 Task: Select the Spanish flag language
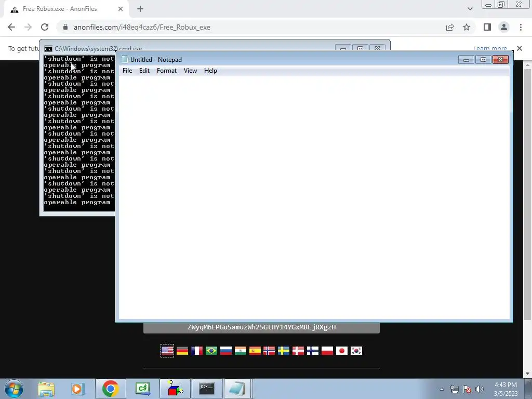255,351
